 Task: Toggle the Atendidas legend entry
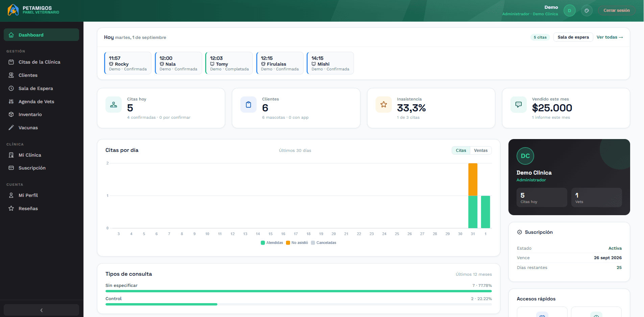point(272,243)
